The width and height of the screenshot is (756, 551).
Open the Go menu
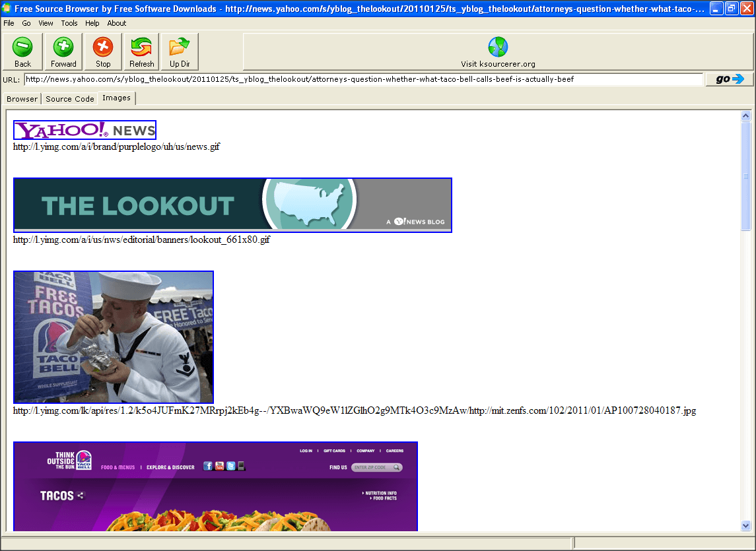[x=26, y=22]
